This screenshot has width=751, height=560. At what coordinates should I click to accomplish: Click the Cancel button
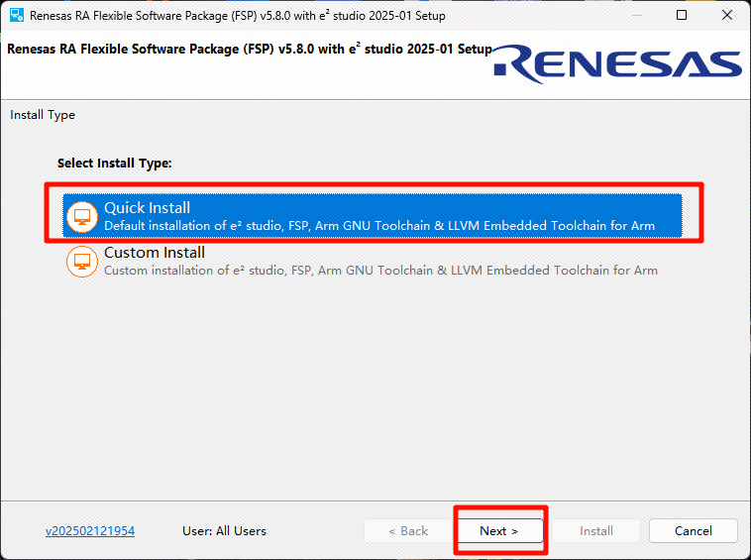[694, 531]
